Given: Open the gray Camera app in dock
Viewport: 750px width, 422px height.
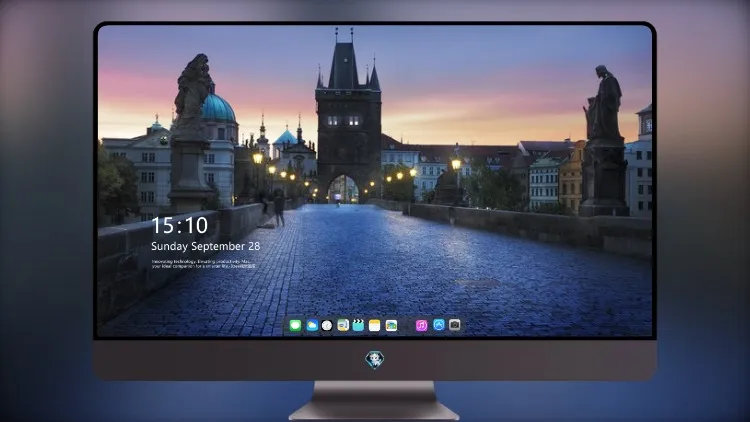Looking at the screenshot, I should tap(455, 325).
